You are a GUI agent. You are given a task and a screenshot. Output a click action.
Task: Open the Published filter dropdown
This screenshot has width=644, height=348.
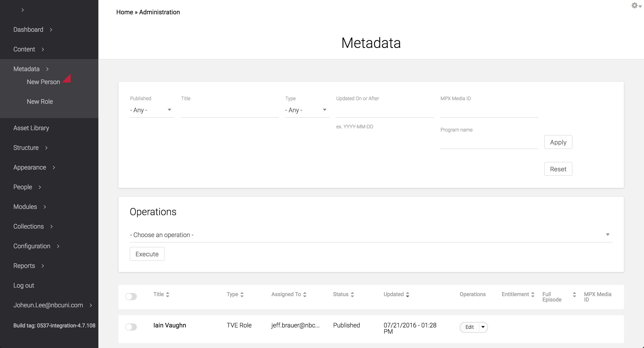152,110
